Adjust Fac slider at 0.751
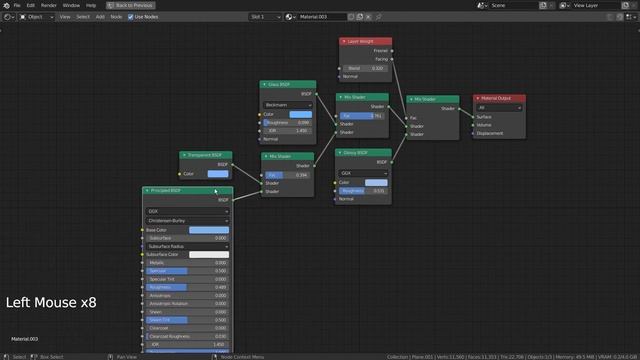640x360 pixels. (x=362, y=116)
